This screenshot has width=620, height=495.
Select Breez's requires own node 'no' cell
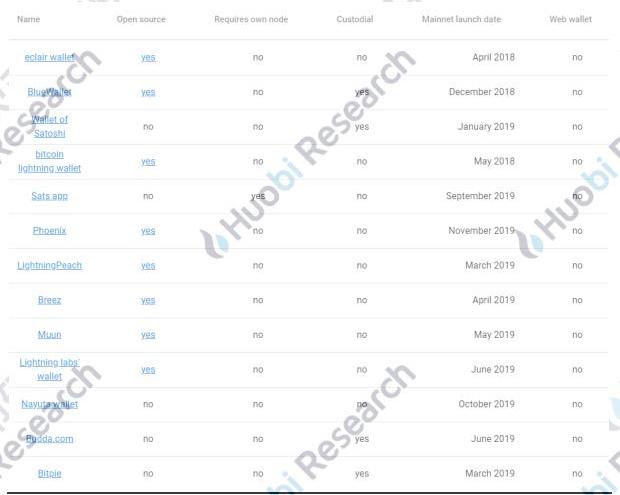pos(258,300)
